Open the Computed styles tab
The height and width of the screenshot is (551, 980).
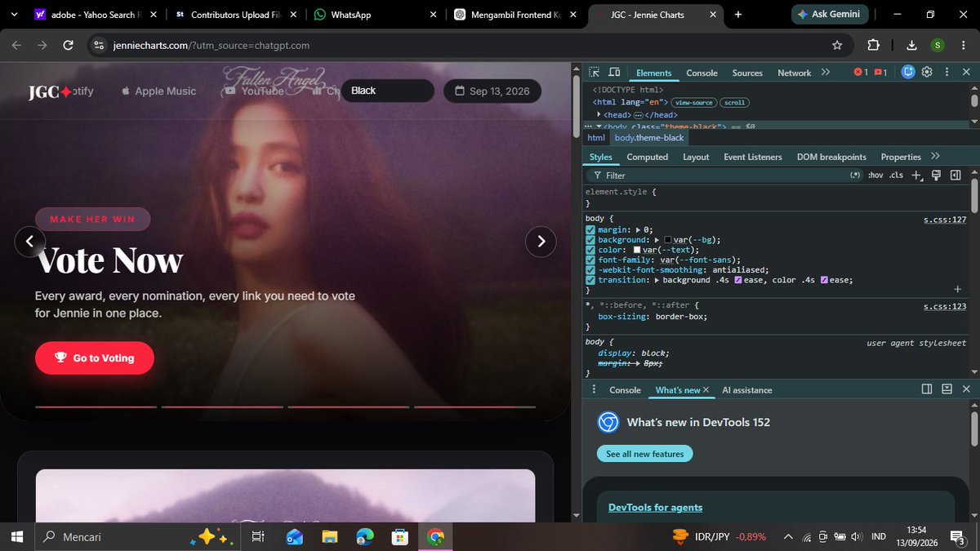tap(647, 157)
